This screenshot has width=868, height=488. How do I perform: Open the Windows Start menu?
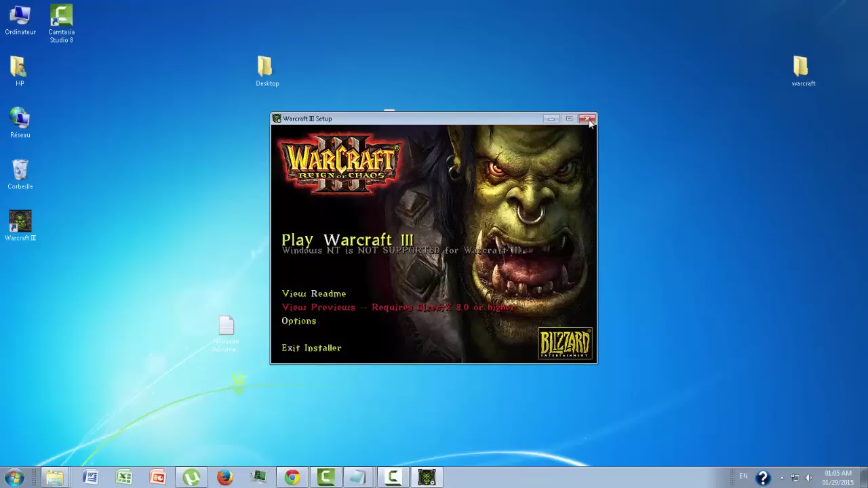(14, 477)
